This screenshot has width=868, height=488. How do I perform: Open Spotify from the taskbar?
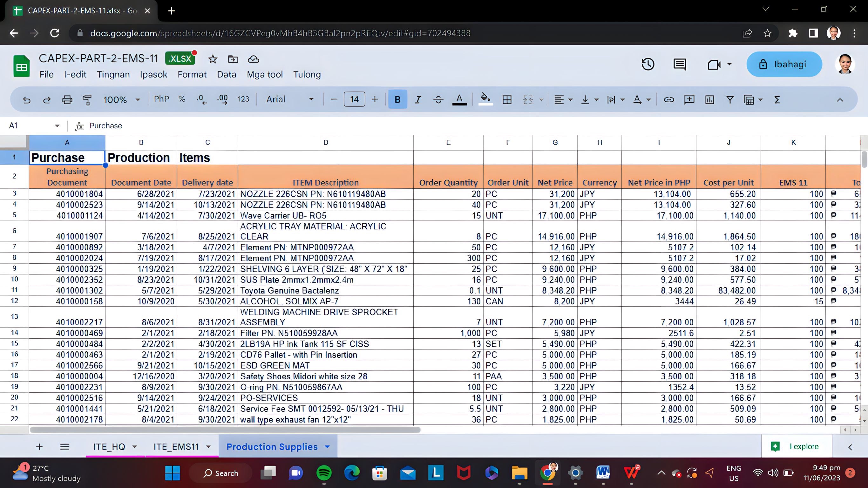[x=324, y=473]
